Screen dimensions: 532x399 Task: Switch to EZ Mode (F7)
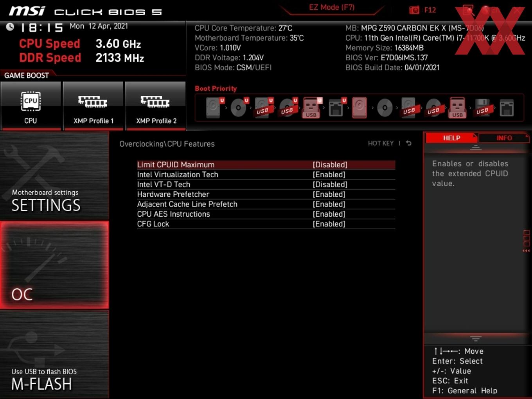332,7
